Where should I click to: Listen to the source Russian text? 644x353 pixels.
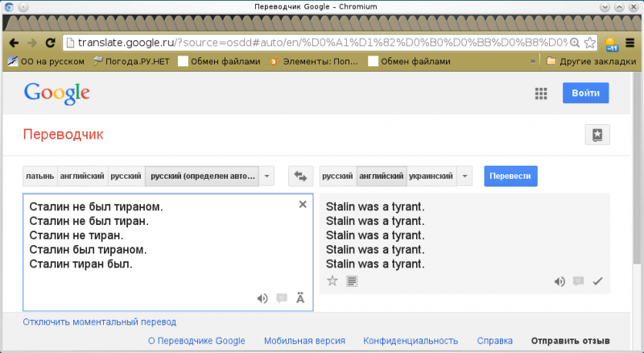pos(262,298)
